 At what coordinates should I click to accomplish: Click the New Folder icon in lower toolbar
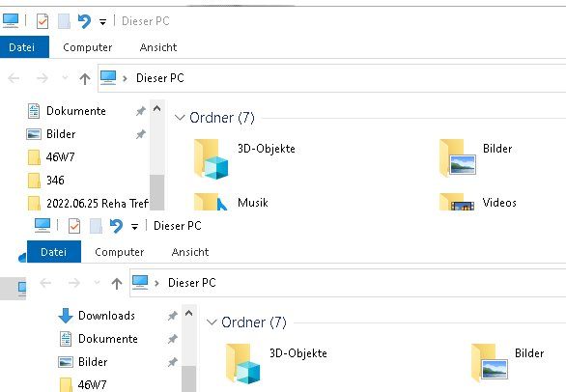[x=96, y=226]
